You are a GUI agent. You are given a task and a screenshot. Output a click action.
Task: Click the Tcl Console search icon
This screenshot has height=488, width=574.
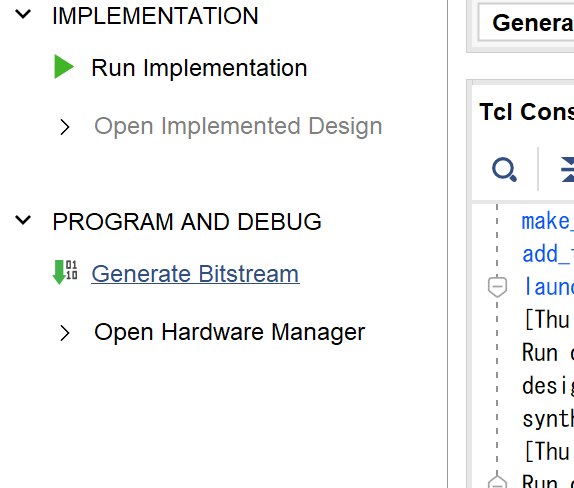(504, 170)
